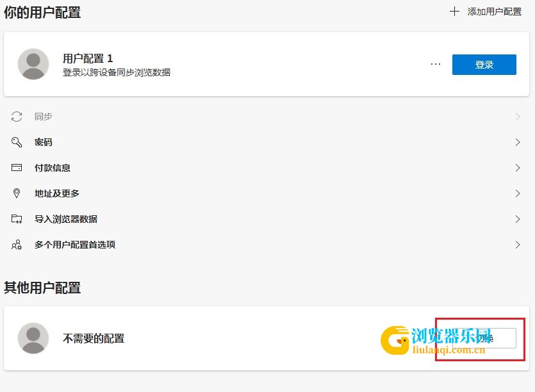Expand the 导入浏览器数据 row chevron

pos(518,219)
